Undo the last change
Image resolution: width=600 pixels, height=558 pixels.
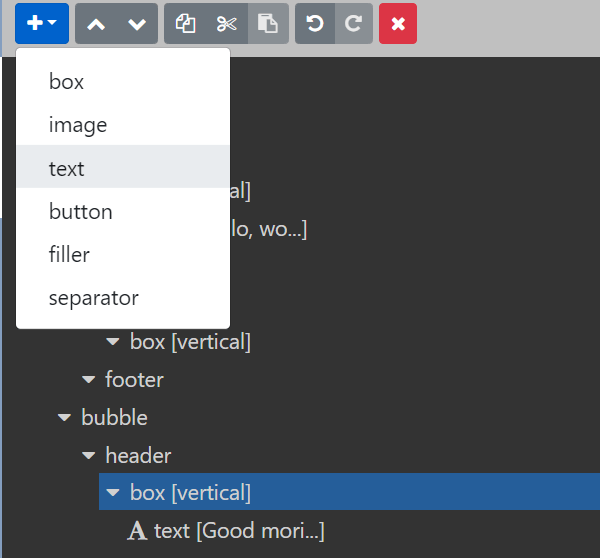[315, 24]
